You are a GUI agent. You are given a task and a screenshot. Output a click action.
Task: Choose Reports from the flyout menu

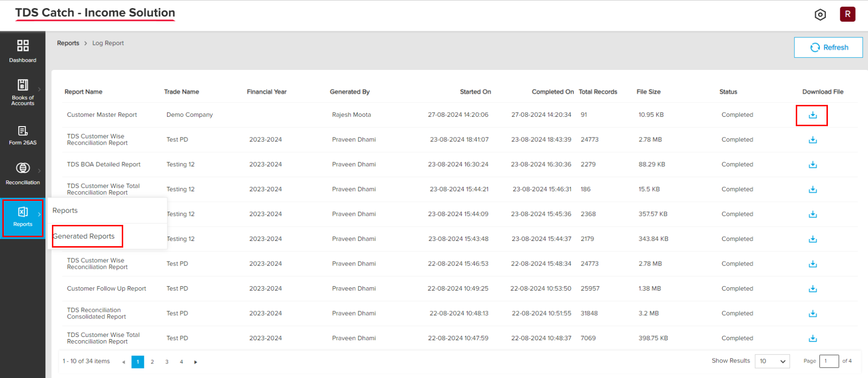click(65, 210)
